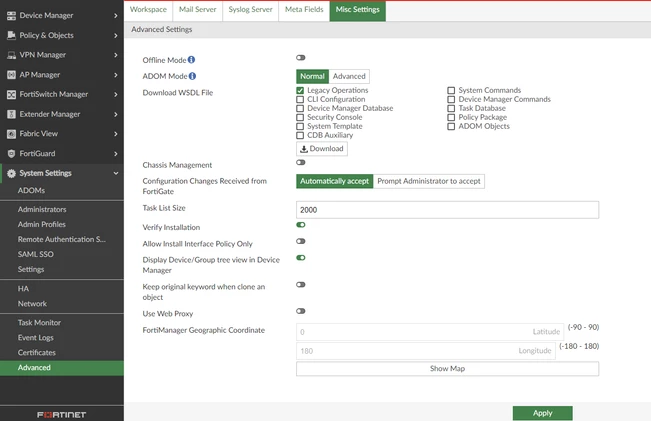This screenshot has height=421, width=651.
Task: Click the Show Map button
Action: (448, 369)
